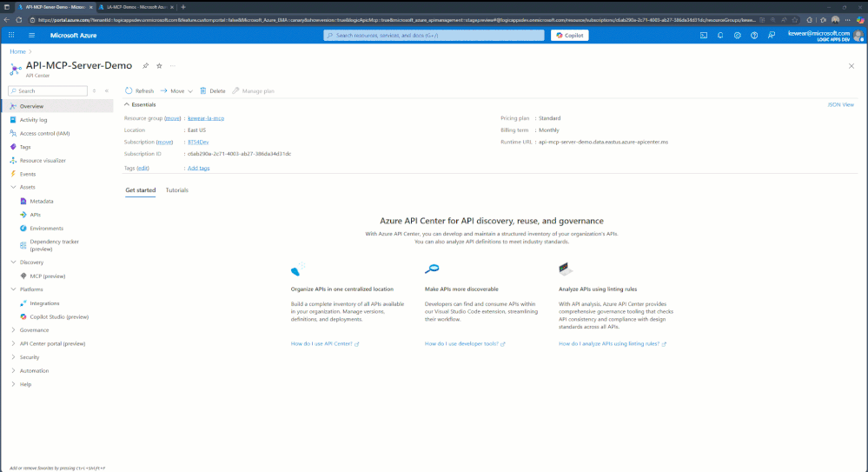868x472 pixels.
Task: Switch to the Tutorials tab
Action: 177,190
